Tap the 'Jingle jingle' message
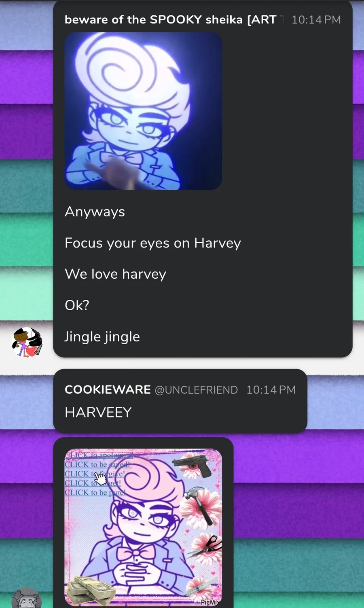Viewport: 364px width, 608px height. click(x=102, y=337)
